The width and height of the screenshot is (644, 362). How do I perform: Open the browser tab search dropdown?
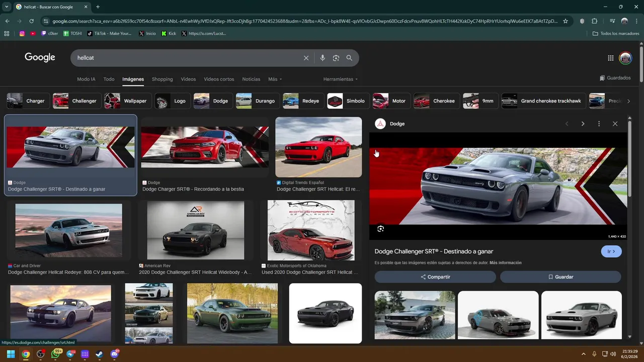(7, 7)
